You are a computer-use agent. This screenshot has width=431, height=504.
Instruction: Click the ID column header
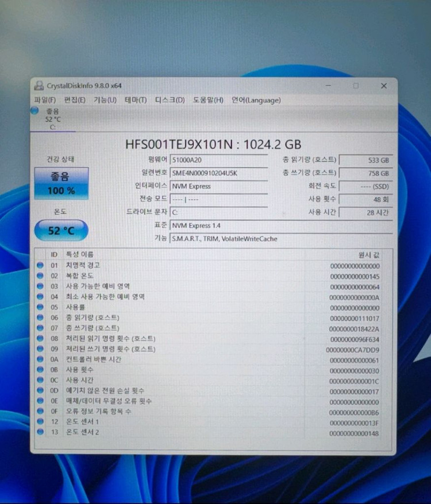(54, 254)
